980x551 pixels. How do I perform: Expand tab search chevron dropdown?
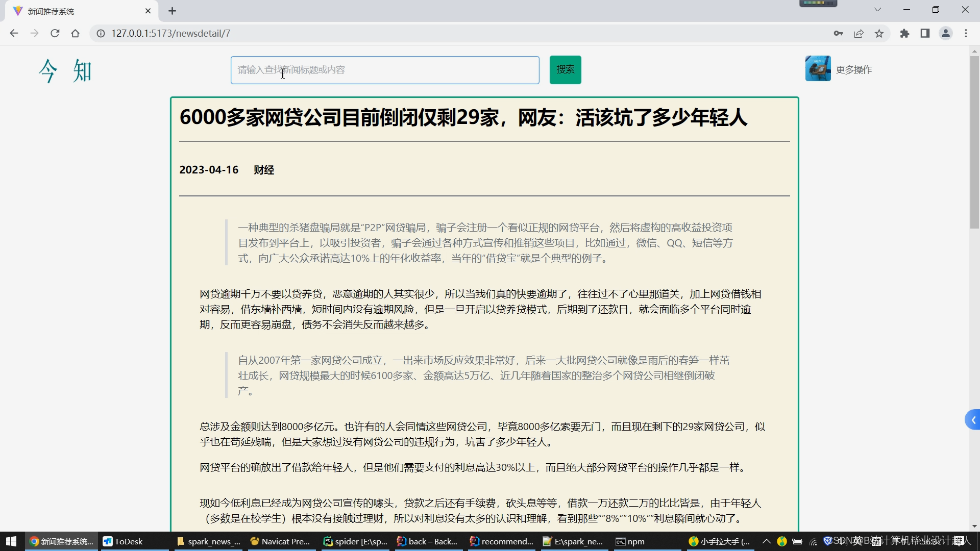click(877, 10)
